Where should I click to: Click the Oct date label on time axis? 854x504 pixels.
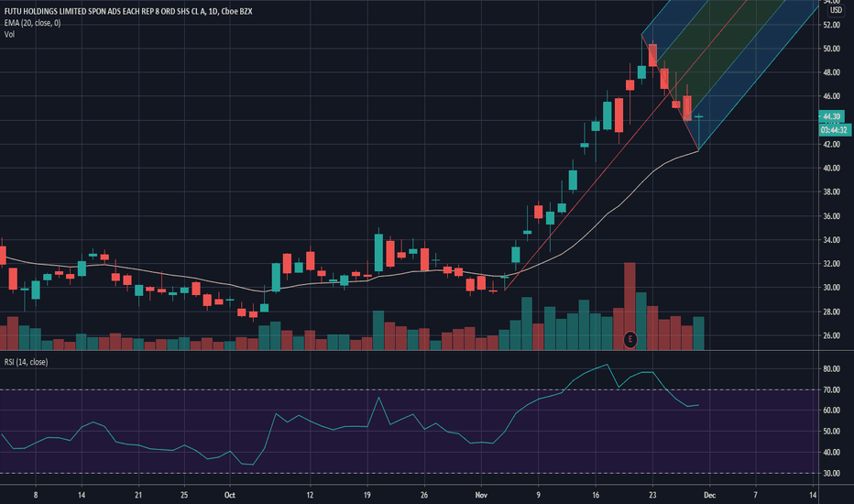pyautogui.click(x=230, y=495)
